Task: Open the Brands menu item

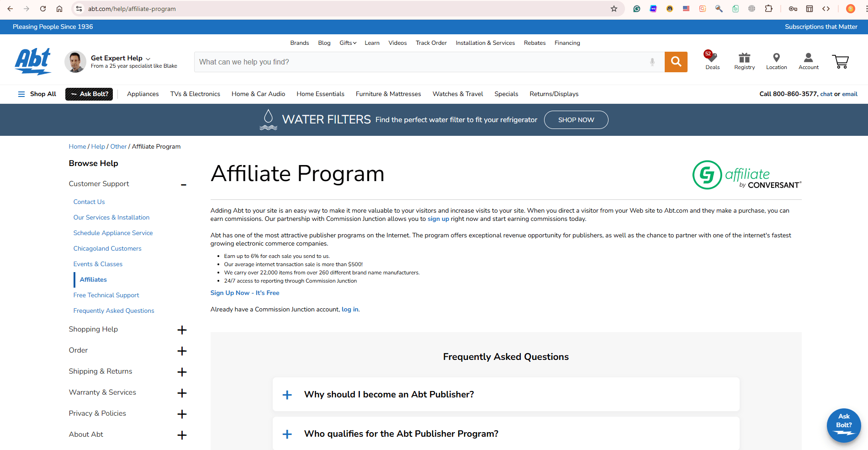Action: point(300,43)
